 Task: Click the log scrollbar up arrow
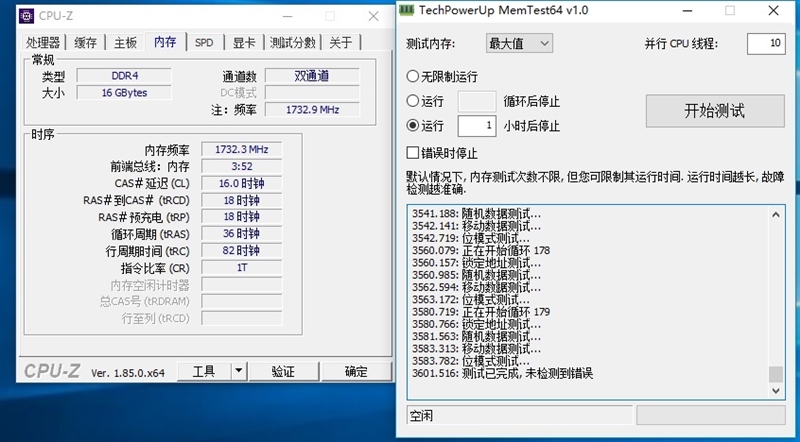click(776, 215)
